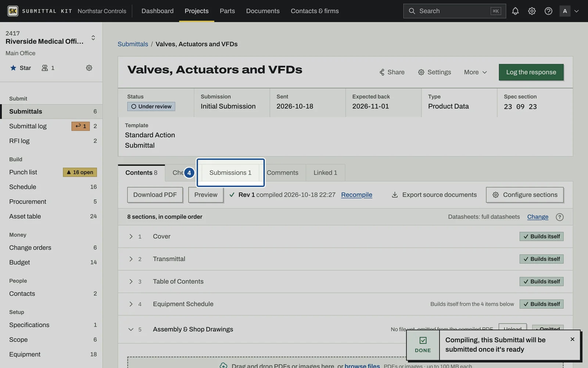Open project settings gear in sidebar
588x368 pixels.
point(89,68)
